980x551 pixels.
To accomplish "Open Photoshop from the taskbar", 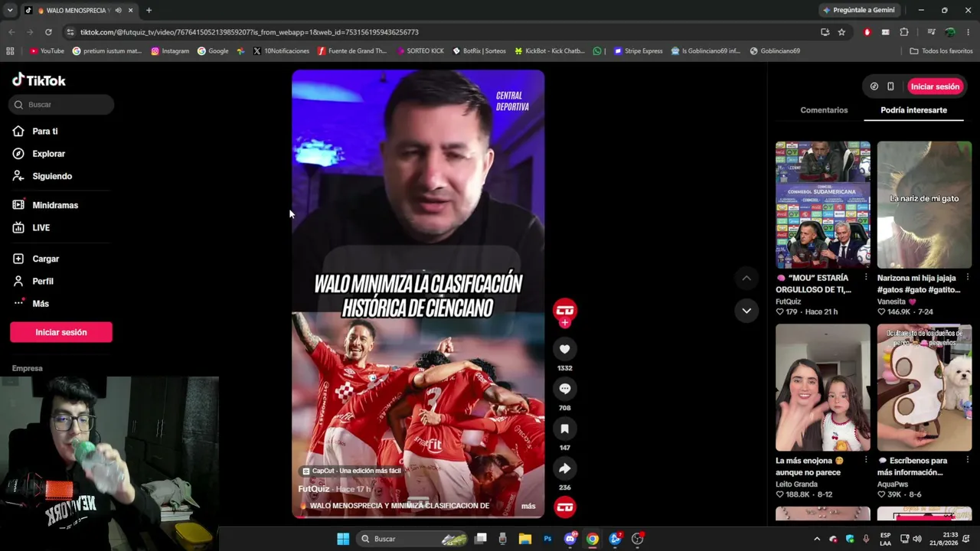I will (547, 539).
